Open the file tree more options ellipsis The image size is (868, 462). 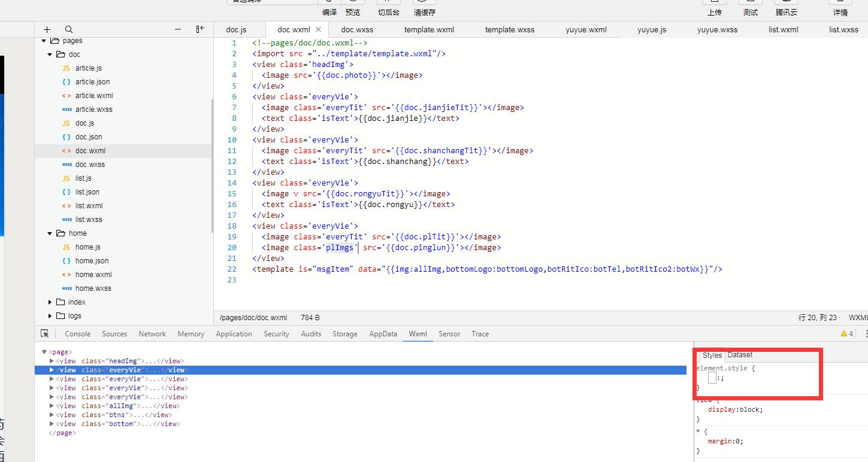(x=178, y=29)
